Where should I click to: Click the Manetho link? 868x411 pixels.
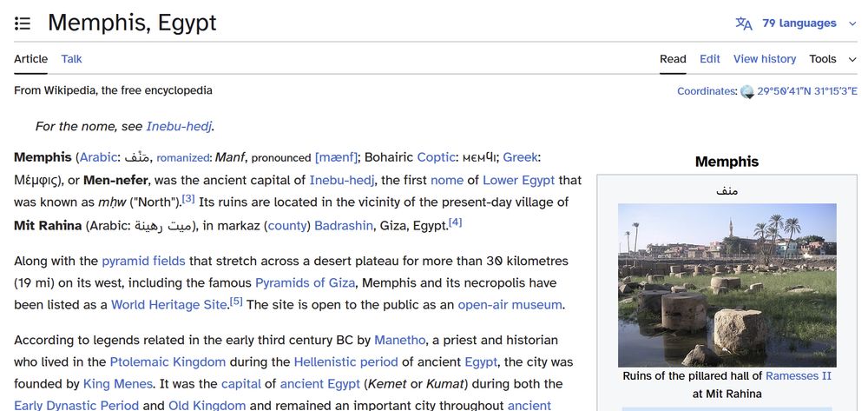click(399, 340)
